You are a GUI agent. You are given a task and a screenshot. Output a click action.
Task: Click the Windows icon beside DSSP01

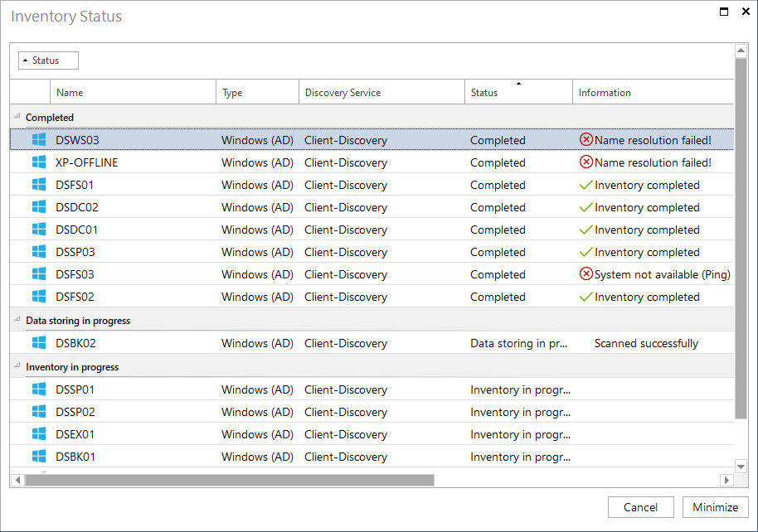[x=39, y=389]
